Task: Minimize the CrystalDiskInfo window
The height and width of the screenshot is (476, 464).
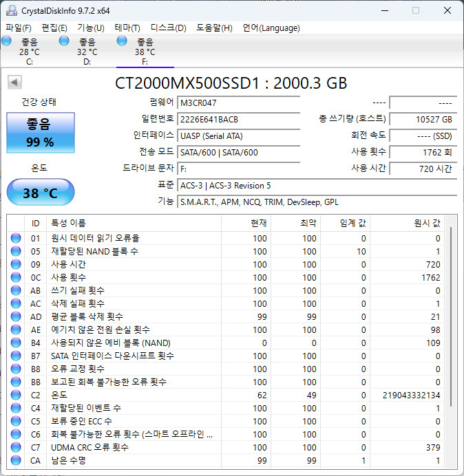Action: point(385,10)
